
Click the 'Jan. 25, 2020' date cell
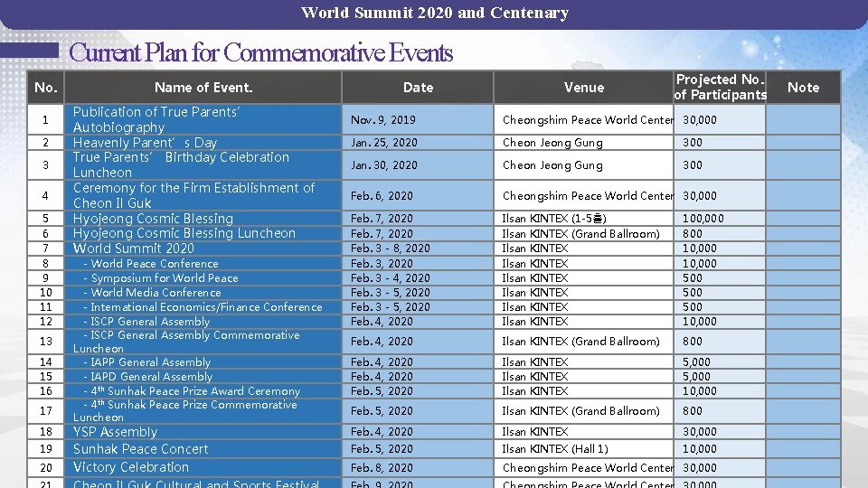click(x=418, y=143)
